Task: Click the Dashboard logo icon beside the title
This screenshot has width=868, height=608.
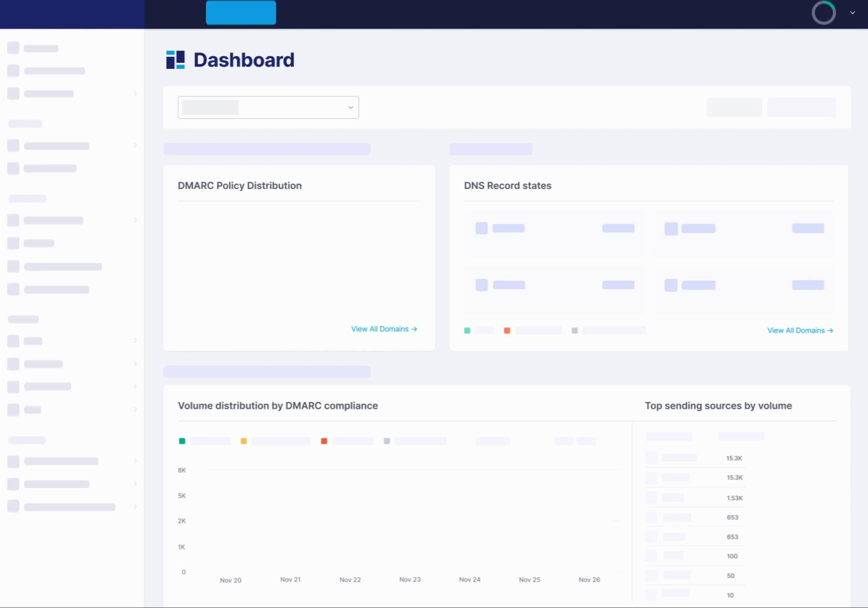Action: point(175,60)
